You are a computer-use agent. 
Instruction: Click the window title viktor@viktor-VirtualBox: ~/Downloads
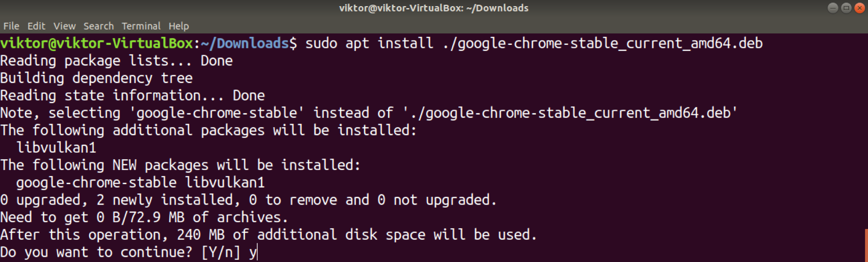click(433, 8)
